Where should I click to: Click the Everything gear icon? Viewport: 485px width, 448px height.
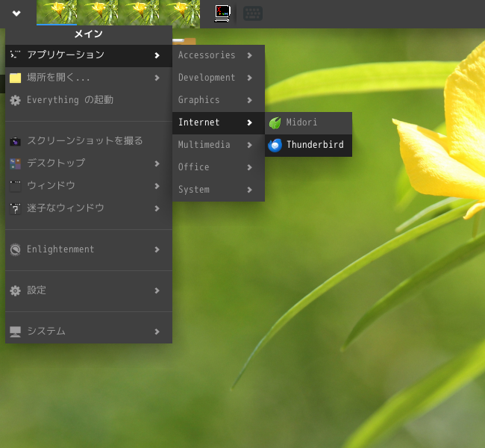click(x=15, y=101)
